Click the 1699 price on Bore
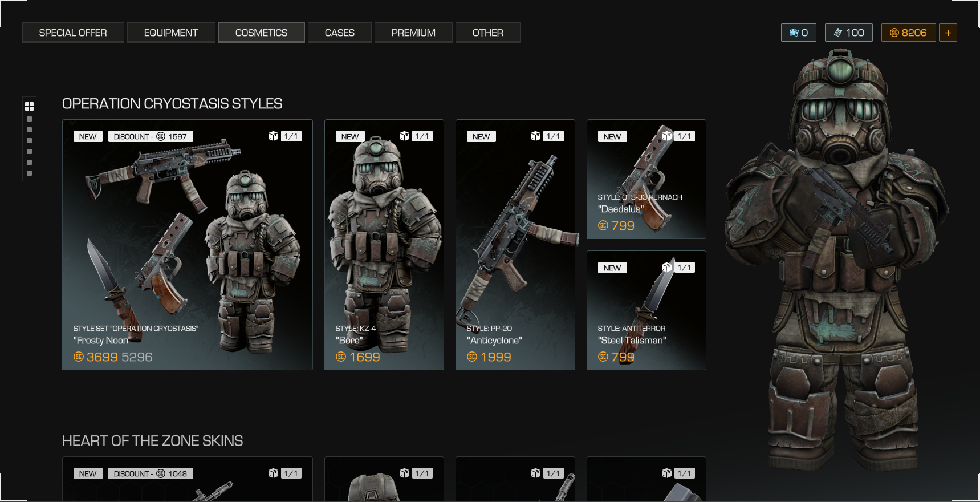Screen dimensions: 980x502 (x=365, y=357)
